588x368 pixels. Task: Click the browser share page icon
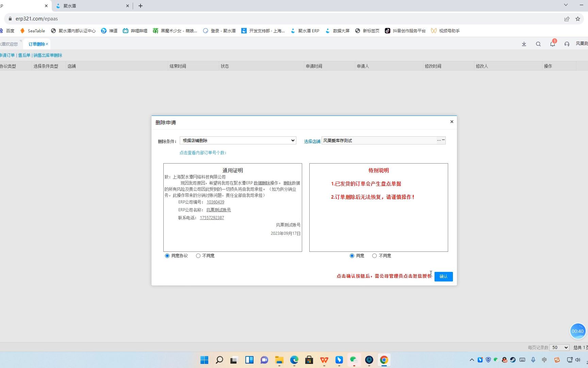567,19
